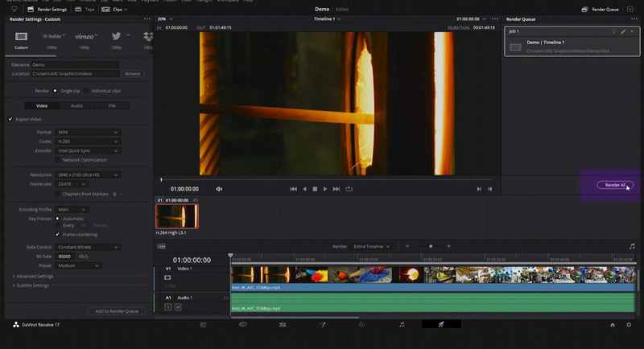Enable Network Optimization checkbox
The height and width of the screenshot is (349, 644).
click(57, 160)
